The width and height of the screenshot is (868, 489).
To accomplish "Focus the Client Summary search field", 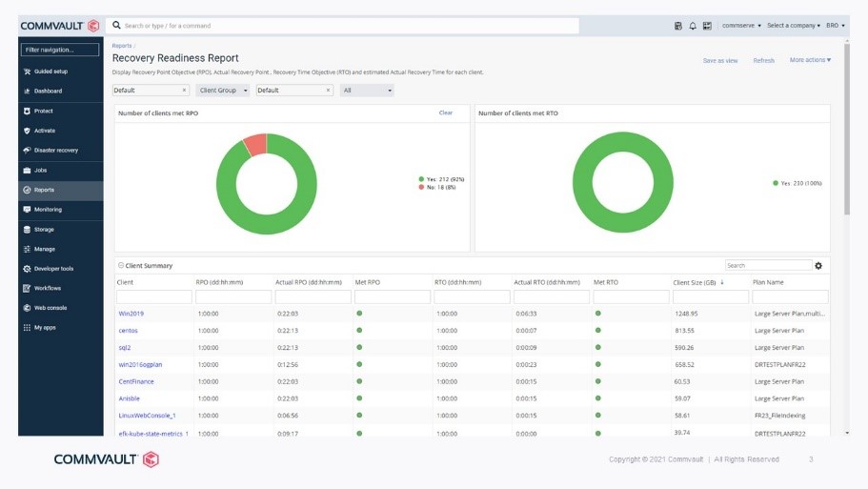I will pos(768,265).
